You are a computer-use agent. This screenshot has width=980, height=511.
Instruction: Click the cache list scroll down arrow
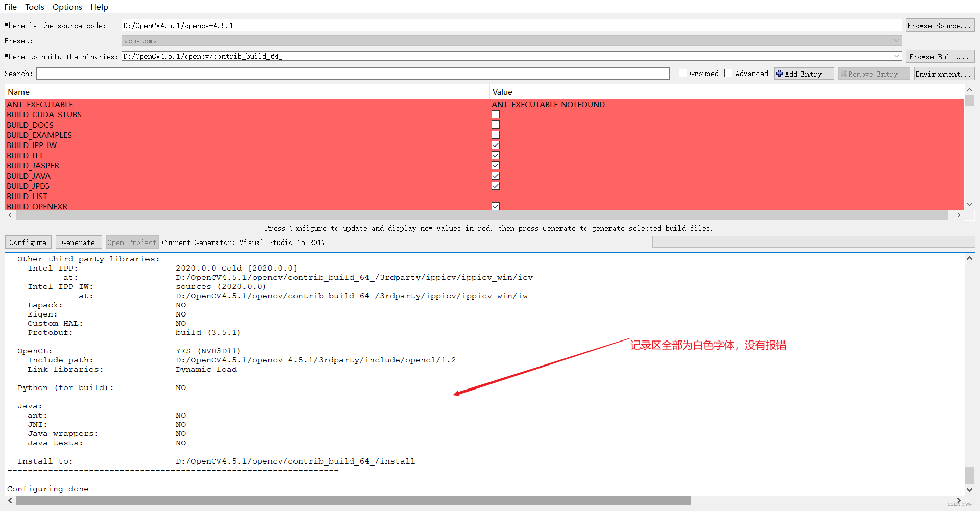click(969, 205)
